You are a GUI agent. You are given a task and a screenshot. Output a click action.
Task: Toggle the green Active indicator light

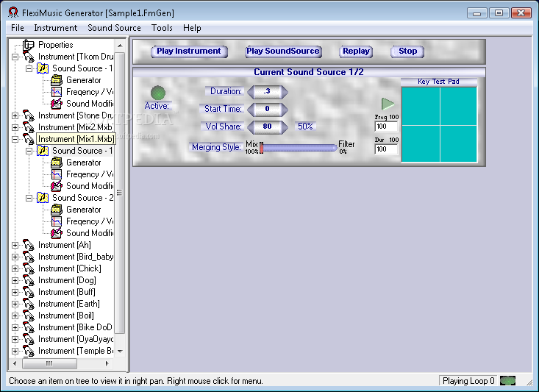(158, 93)
